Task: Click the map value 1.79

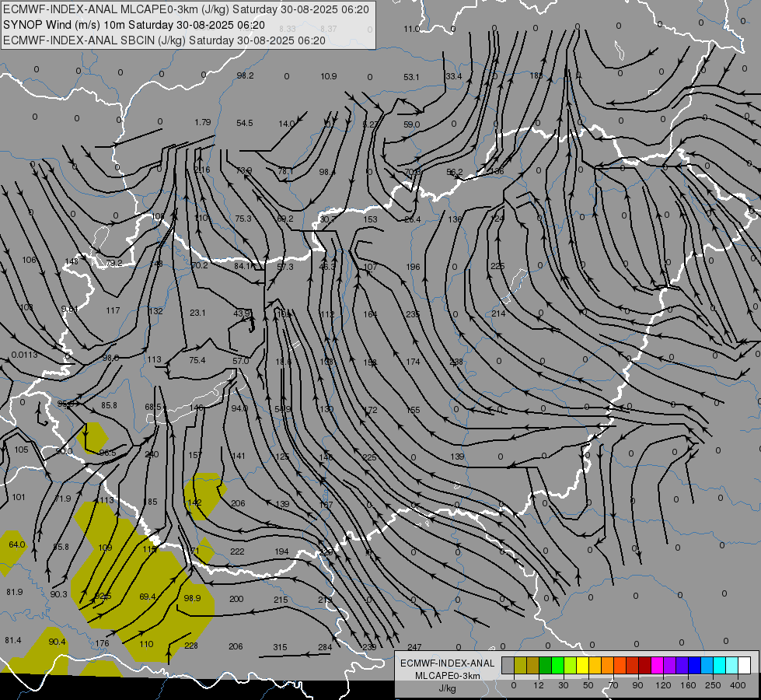Action: (202, 122)
